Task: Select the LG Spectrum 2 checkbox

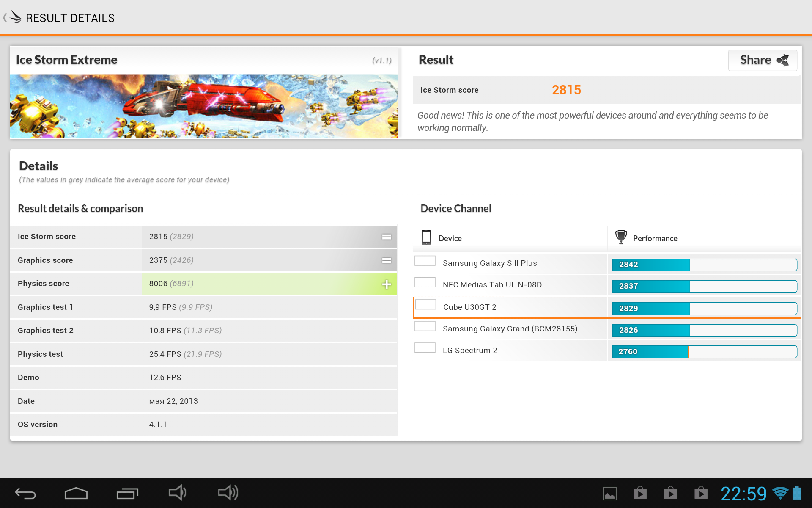Action: click(425, 348)
